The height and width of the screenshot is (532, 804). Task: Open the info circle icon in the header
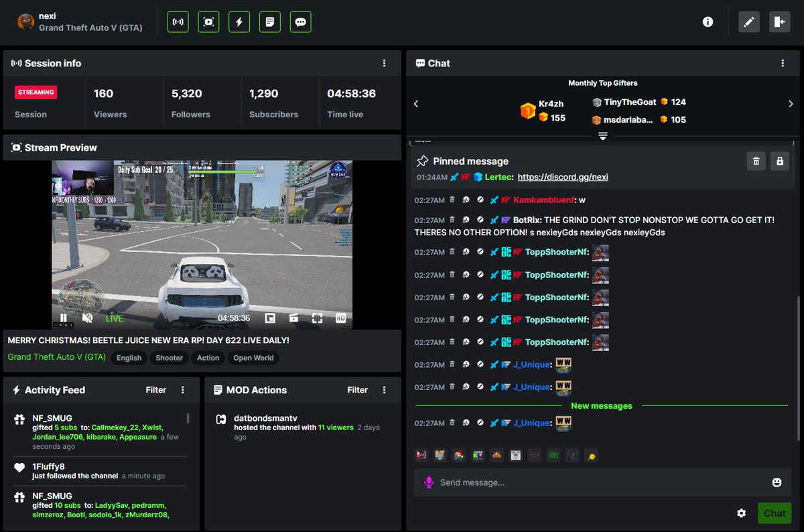click(x=708, y=22)
